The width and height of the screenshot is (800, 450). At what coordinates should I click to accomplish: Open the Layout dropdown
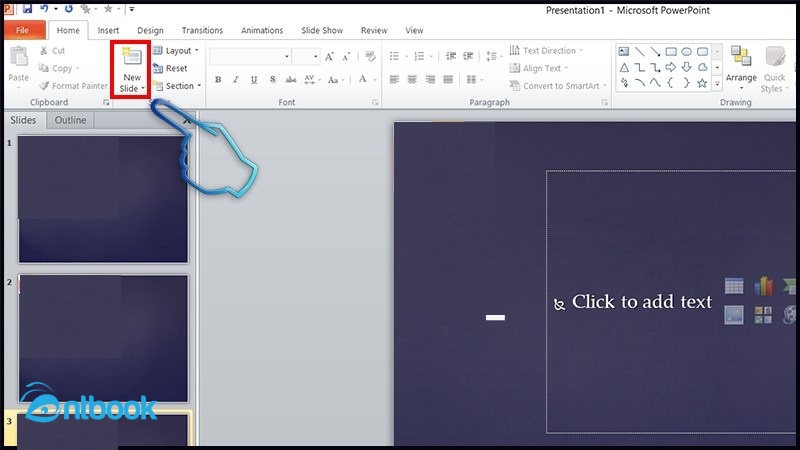click(x=176, y=51)
